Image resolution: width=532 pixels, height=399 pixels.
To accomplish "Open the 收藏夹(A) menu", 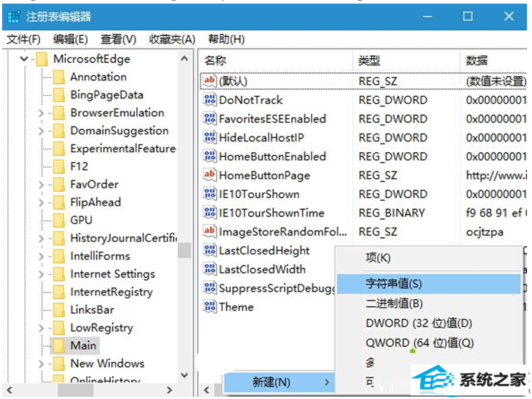I will tap(172, 39).
